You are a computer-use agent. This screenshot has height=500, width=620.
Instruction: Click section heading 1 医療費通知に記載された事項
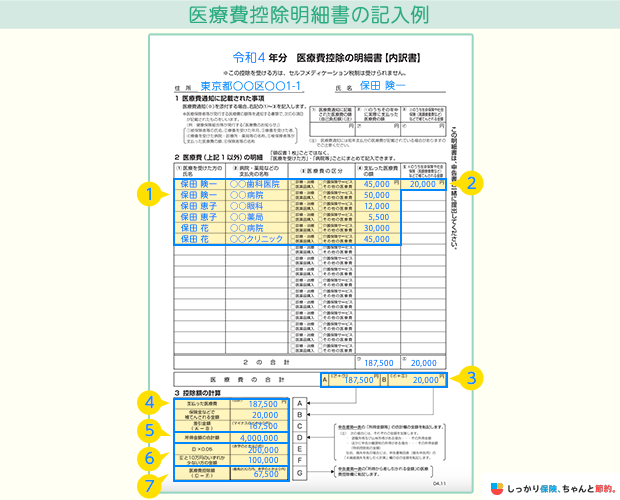[x=219, y=98]
